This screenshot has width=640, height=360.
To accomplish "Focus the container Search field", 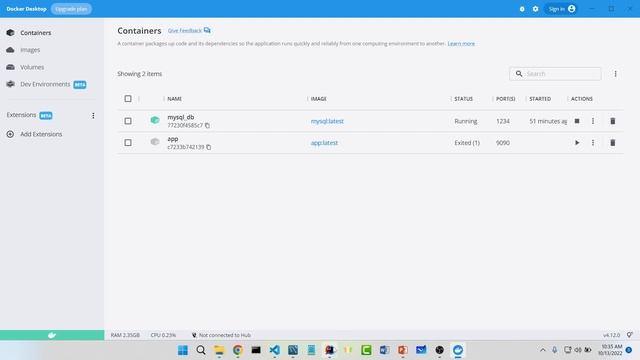I will 555,74.
